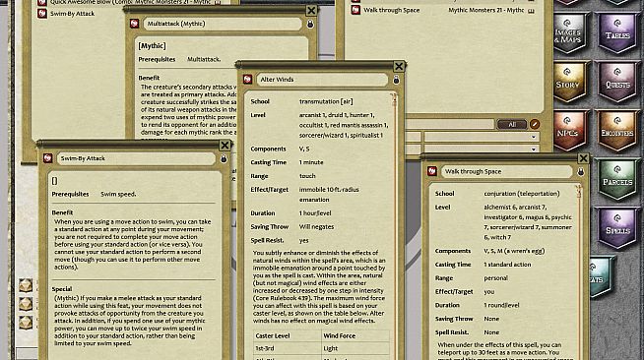
Task: Click 'Wind Force' table header
Action: [x=340, y=335]
